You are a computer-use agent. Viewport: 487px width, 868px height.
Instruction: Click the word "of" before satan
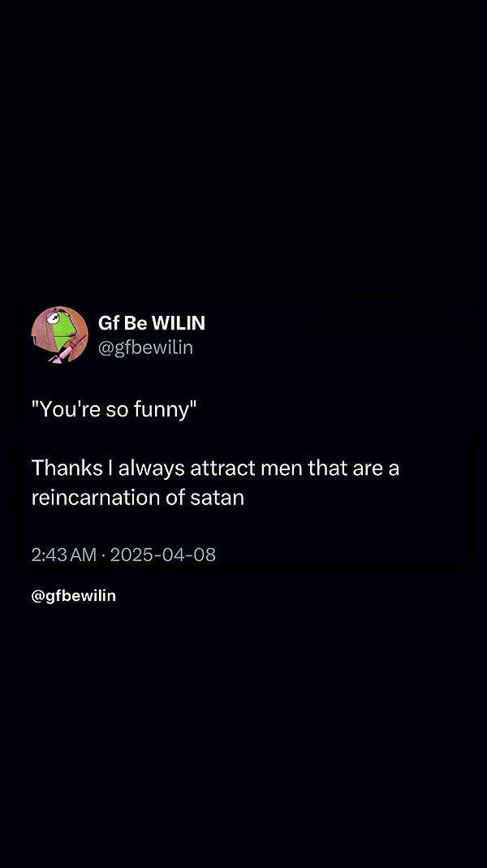click(x=175, y=497)
